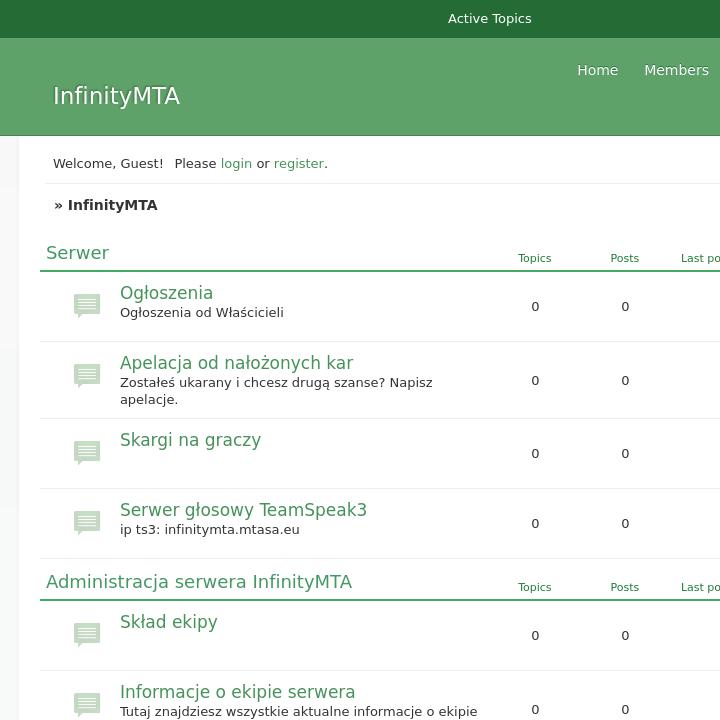Click the forum icon beside Skargi na graczy
The height and width of the screenshot is (720, 720).
tap(87, 452)
